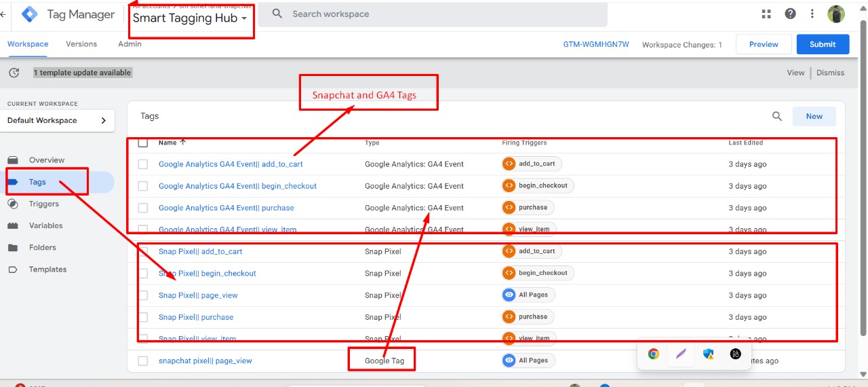Click the Tag Manager logo icon
The image size is (868, 387).
click(30, 14)
